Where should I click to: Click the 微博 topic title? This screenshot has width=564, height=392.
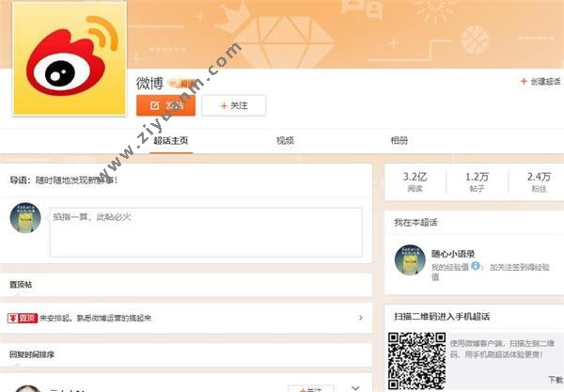[x=149, y=84]
